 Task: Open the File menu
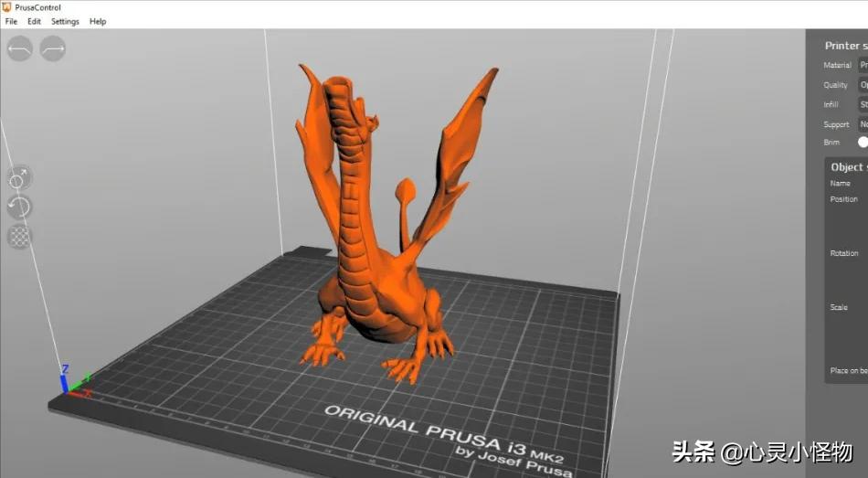pos(11,22)
